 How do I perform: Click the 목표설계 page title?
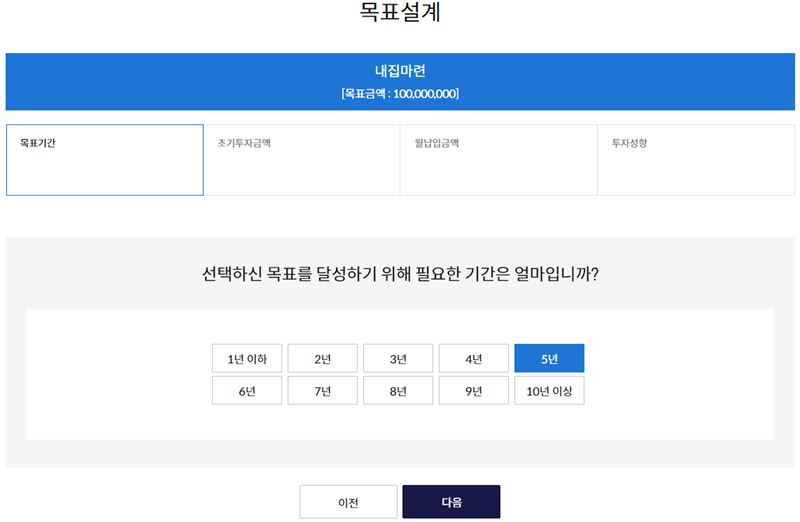pos(400,12)
